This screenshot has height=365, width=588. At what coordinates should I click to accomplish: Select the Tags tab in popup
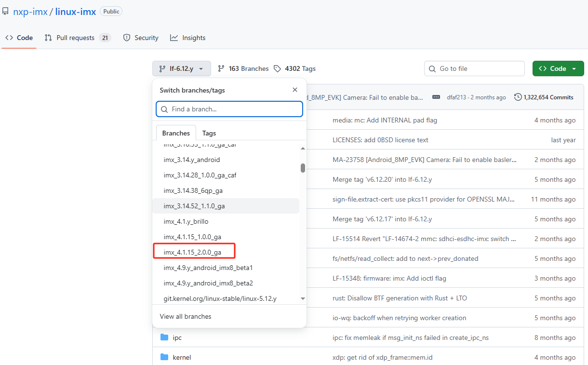[209, 133]
